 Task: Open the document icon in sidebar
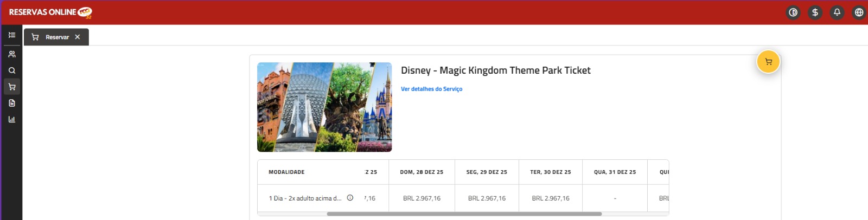point(12,103)
